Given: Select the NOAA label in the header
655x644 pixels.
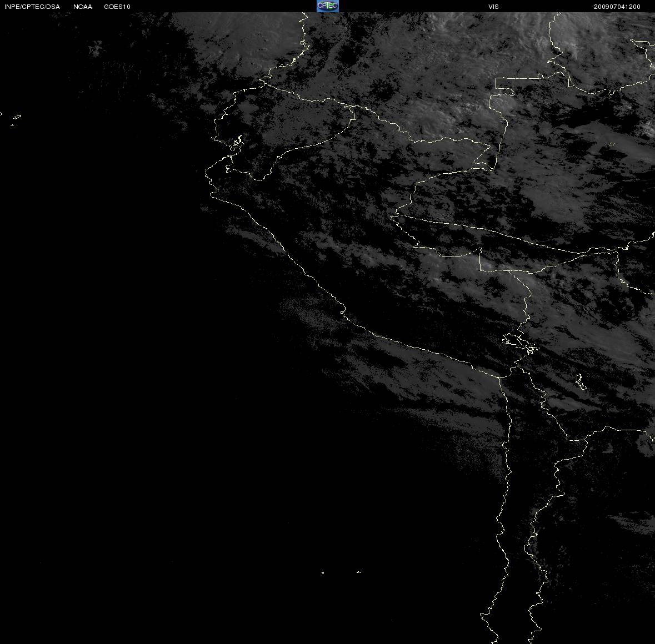Looking at the screenshot, I should coord(83,7).
